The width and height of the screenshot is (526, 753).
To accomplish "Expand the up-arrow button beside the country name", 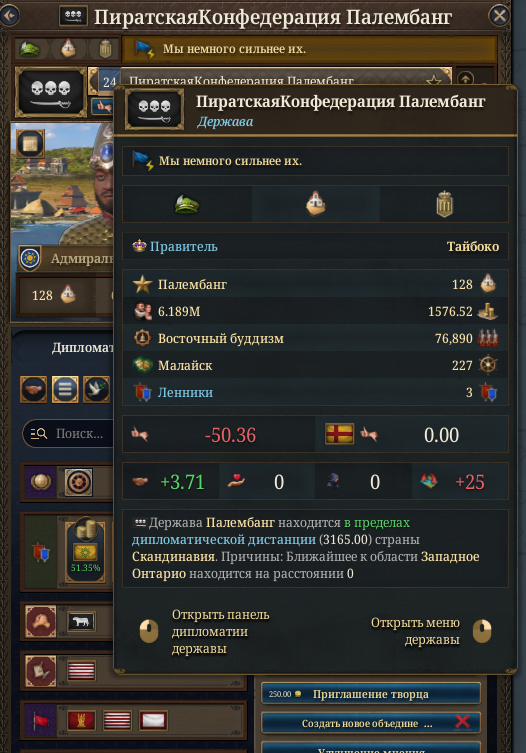I will pyautogui.click(x=466, y=78).
